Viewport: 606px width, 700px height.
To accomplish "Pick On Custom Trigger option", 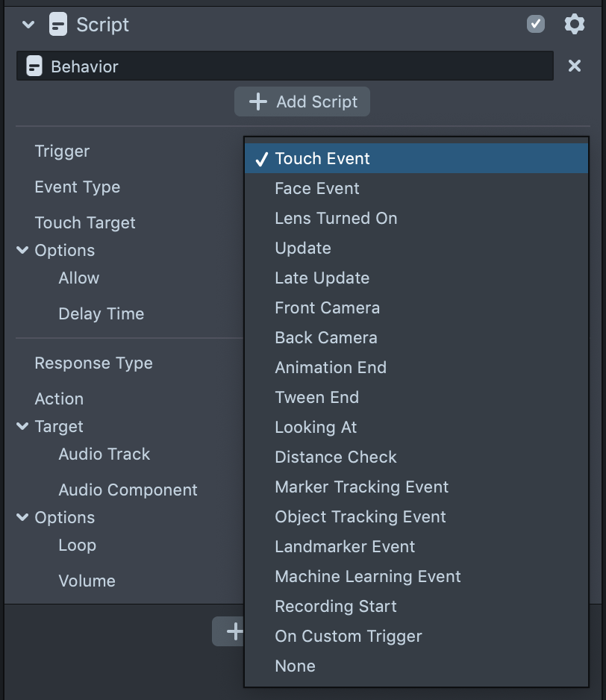I will 348,637.
